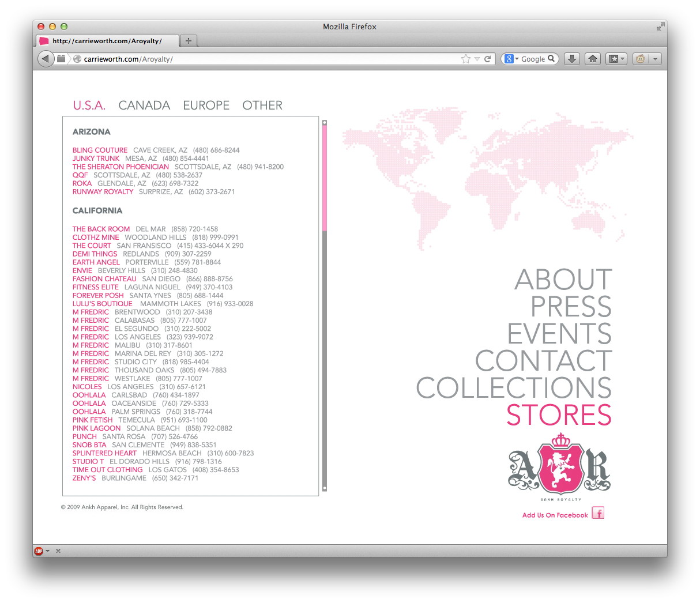Open the Downloads arrow button
Viewport: 700px width, 603px height.
572,59
